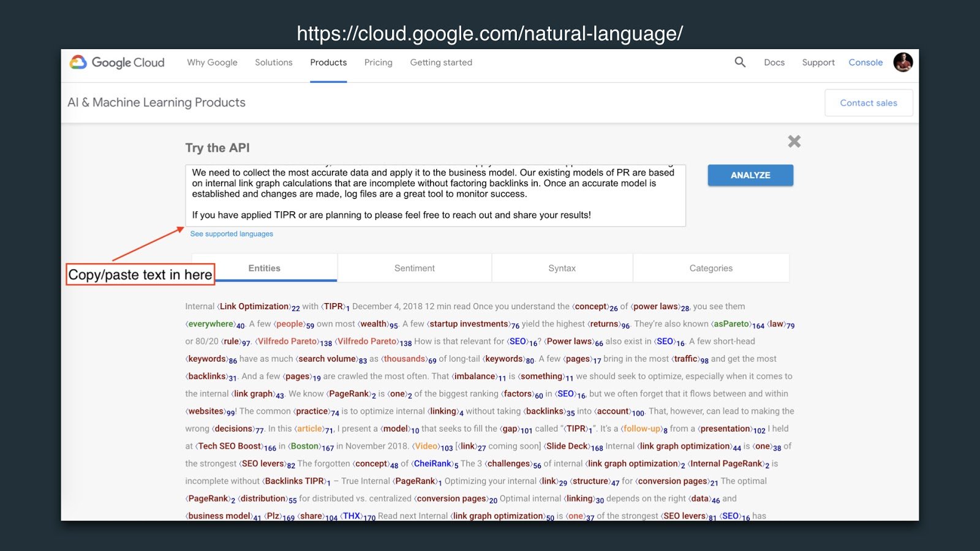Switch to the Syntax tab
Screen dimensions: 980x551
click(x=562, y=268)
